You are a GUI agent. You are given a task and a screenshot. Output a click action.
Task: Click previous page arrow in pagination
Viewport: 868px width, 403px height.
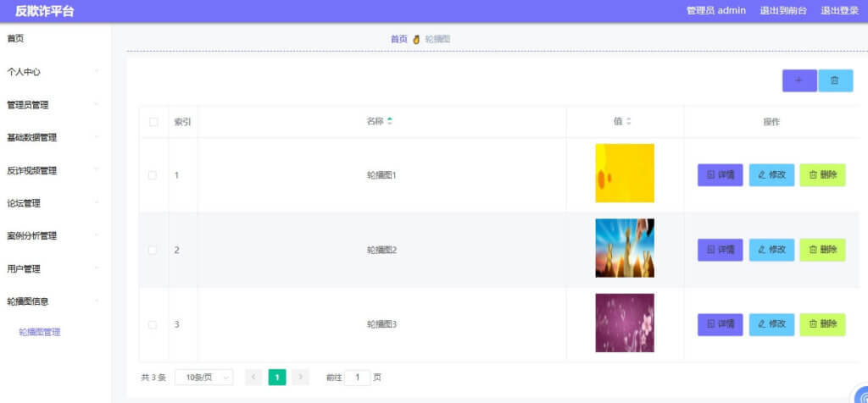tap(253, 377)
